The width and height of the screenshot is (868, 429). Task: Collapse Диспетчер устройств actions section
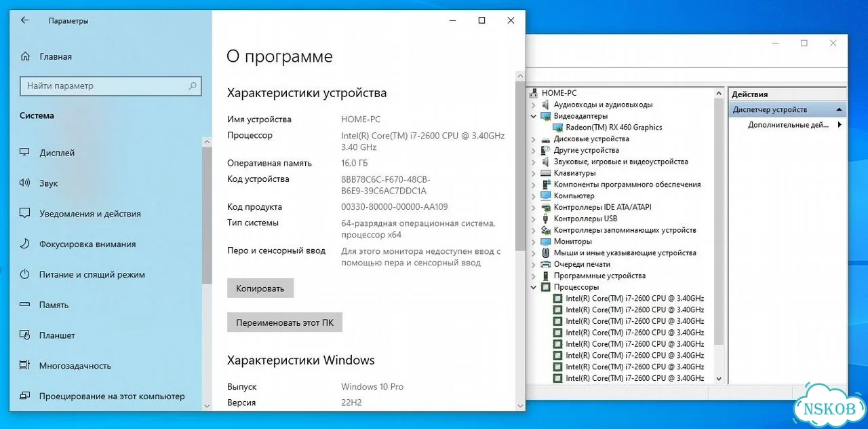click(840, 109)
